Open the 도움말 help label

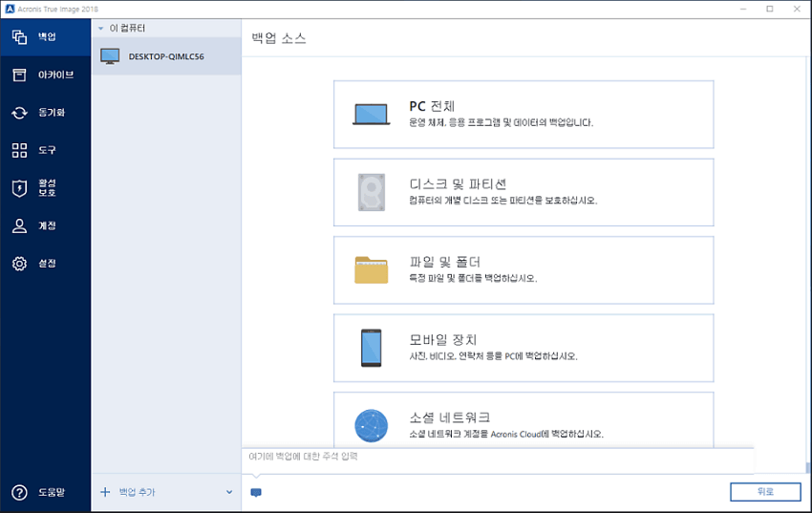(x=52, y=492)
